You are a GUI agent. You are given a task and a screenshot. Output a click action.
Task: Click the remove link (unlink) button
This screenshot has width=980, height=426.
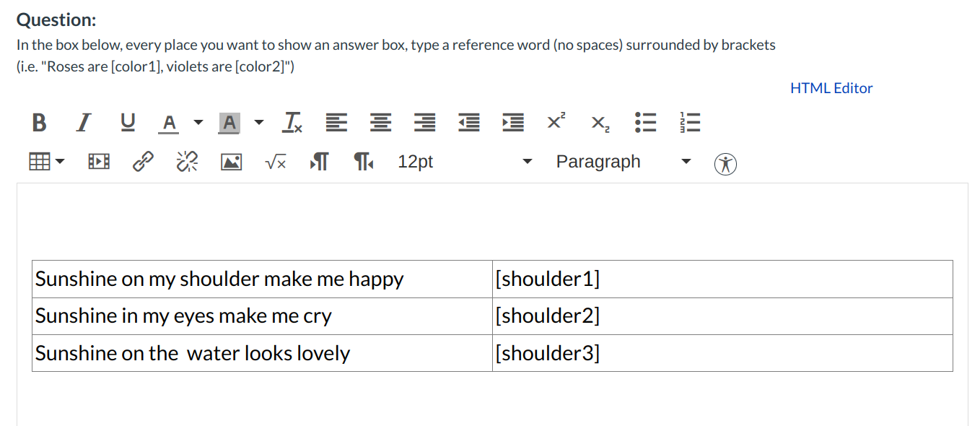[187, 162]
